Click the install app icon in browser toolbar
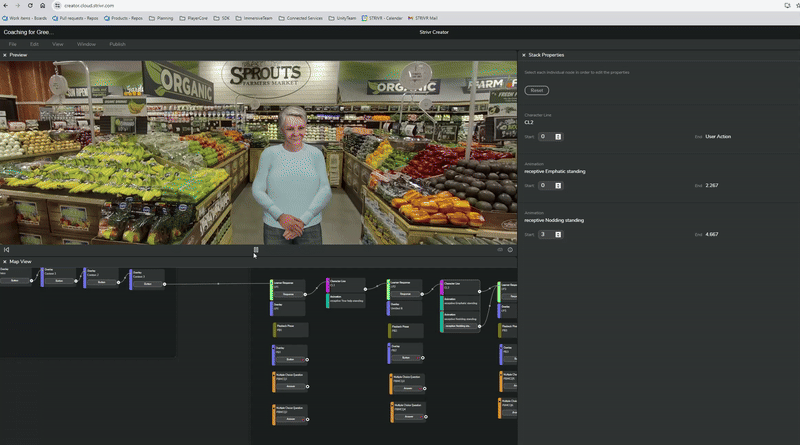This screenshot has height=445, width=800. coord(787,6)
